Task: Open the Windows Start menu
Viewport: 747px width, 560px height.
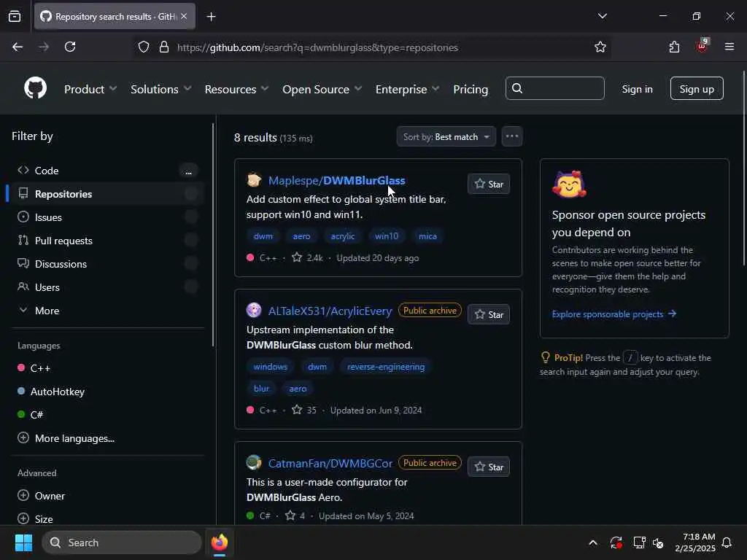Action: 23,542
